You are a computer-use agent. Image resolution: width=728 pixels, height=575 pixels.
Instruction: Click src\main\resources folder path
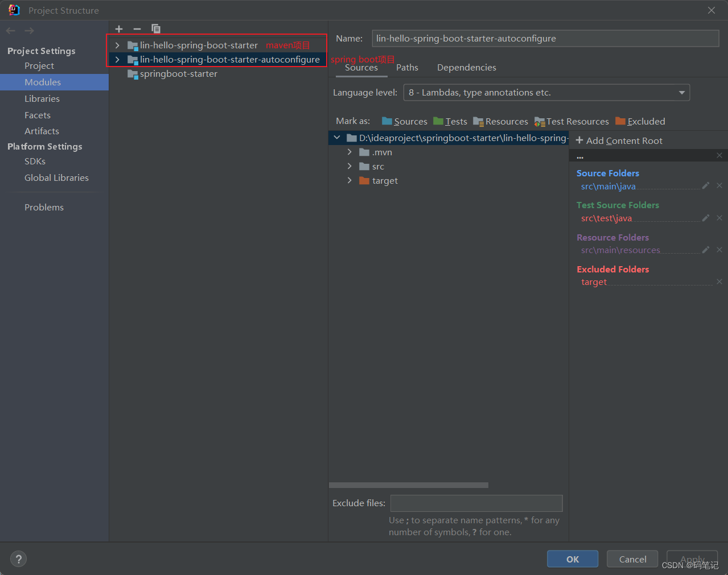[620, 250]
